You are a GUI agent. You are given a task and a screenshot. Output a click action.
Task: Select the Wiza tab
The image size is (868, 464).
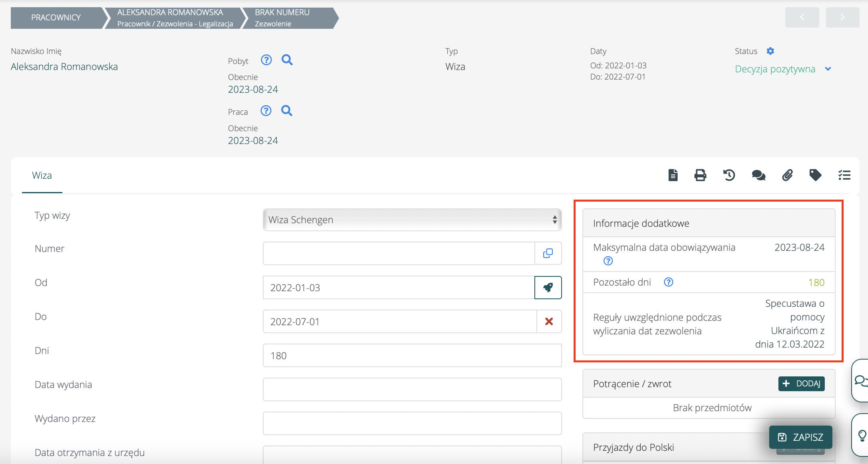pyautogui.click(x=42, y=176)
